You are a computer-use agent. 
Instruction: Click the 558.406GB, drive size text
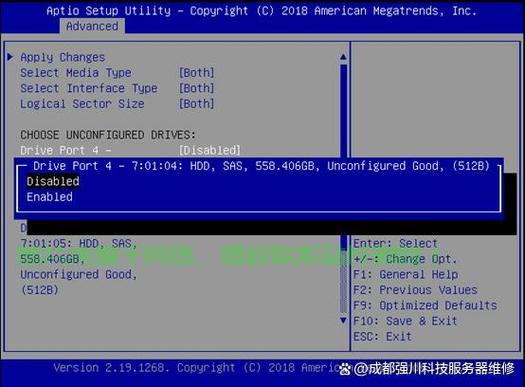point(53,259)
